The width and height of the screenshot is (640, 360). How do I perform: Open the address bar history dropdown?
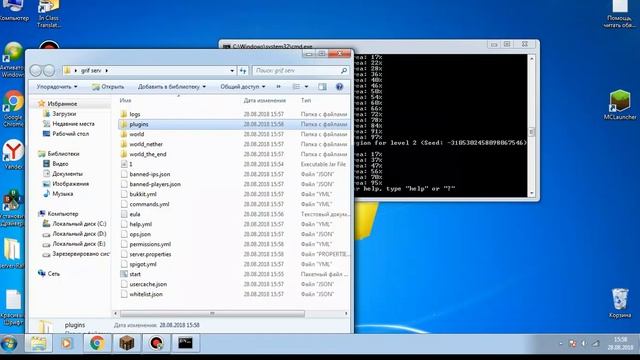pos(232,71)
